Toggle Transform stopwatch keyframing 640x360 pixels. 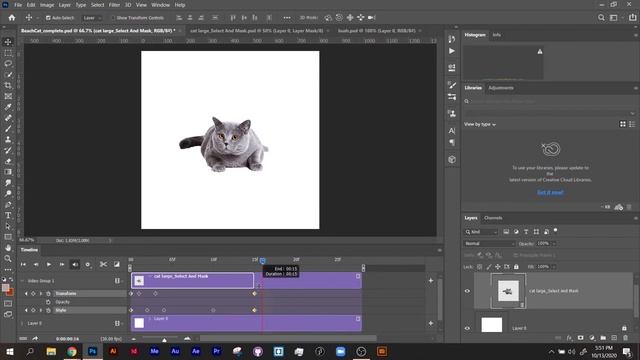[x=48, y=293]
